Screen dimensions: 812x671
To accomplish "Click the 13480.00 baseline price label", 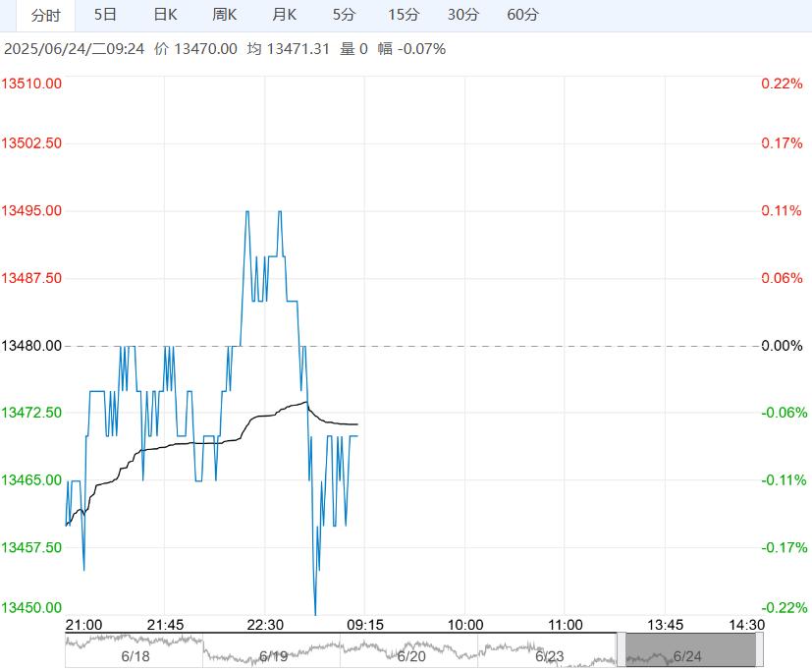I will click(x=32, y=346).
